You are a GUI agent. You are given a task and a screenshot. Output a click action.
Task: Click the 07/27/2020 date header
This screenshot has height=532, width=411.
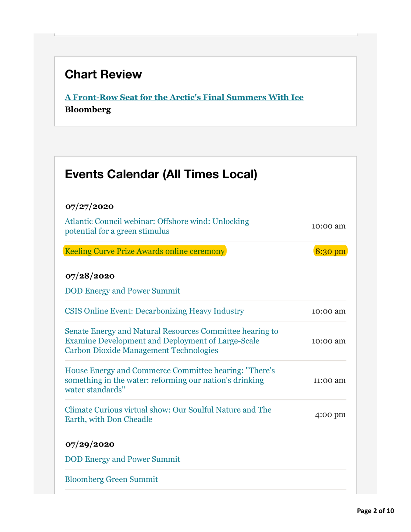pos(89,206)
